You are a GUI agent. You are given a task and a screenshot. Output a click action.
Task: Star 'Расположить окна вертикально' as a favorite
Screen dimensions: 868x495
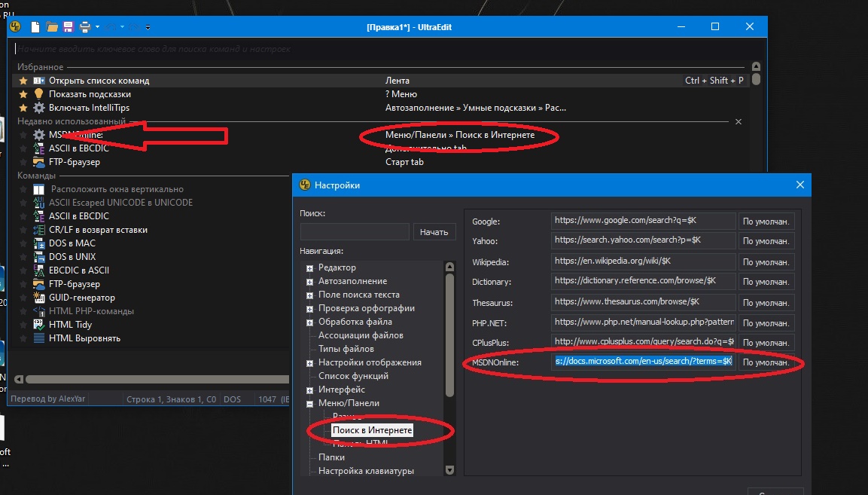(23, 189)
